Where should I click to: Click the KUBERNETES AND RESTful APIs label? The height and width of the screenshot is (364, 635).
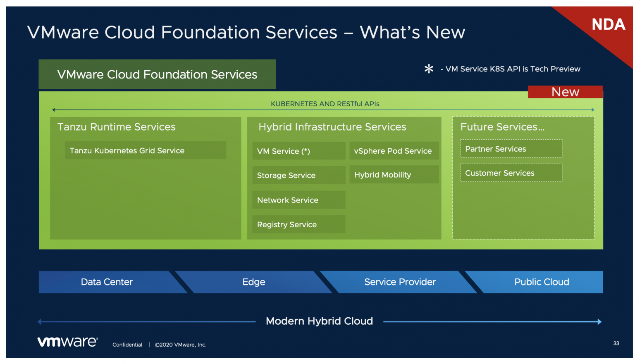tap(325, 104)
